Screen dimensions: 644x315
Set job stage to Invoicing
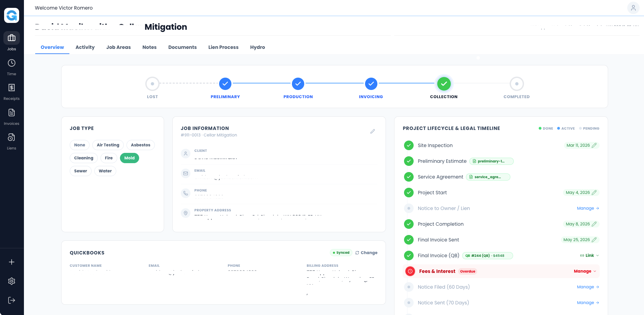(371, 84)
